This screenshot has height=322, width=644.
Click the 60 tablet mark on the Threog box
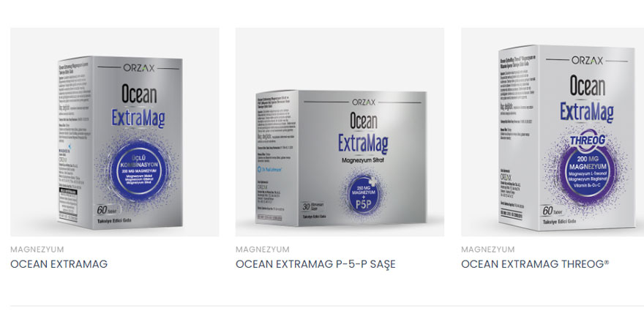551,211
